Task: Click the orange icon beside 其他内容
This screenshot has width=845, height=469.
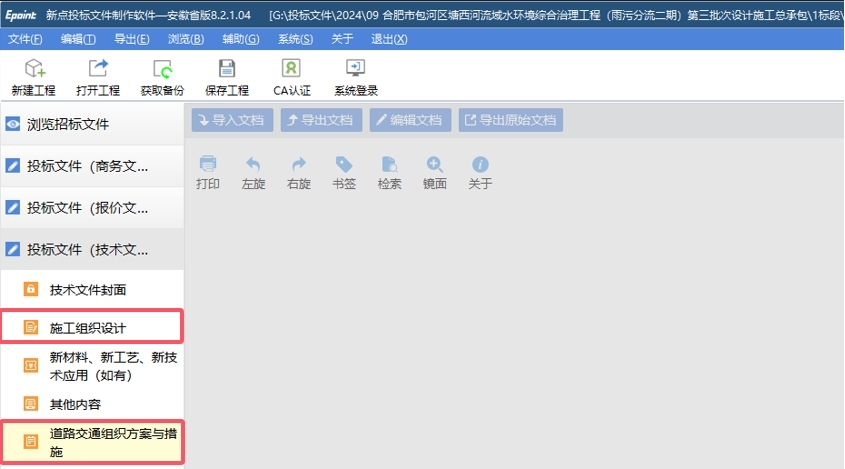Action: (x=31, y=403)
